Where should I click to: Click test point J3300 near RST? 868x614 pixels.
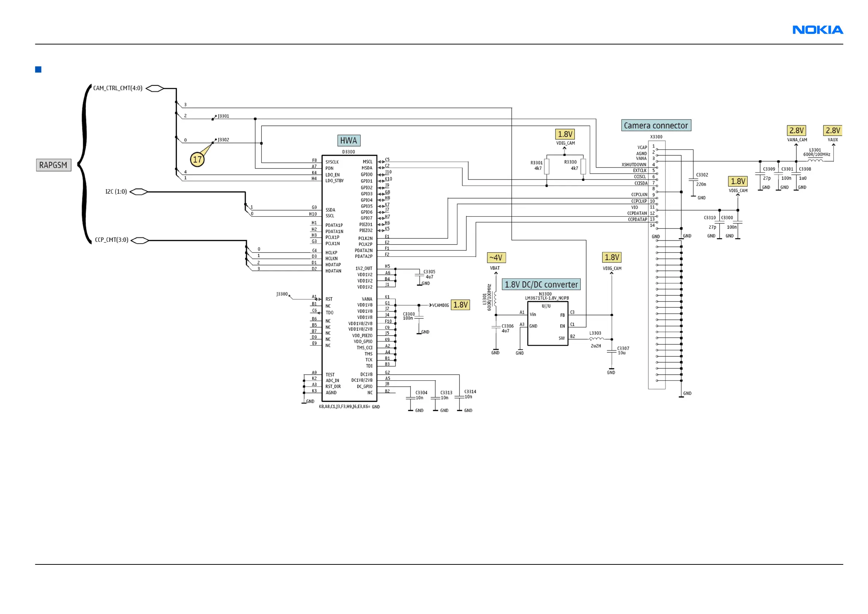[282, 294]
